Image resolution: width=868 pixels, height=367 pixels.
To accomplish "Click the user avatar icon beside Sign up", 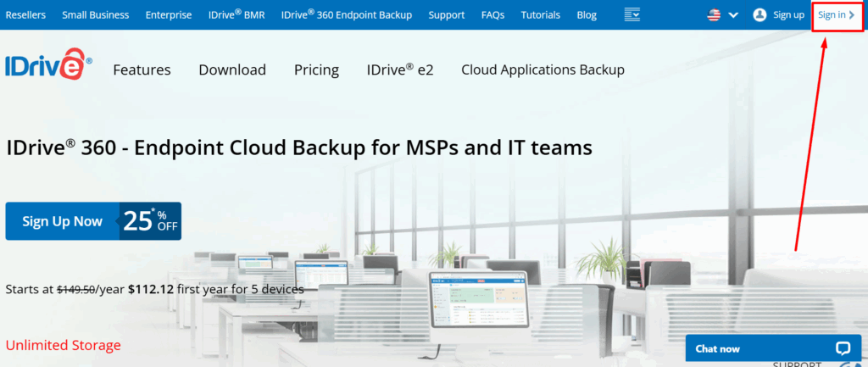I will tap(760, 15).
